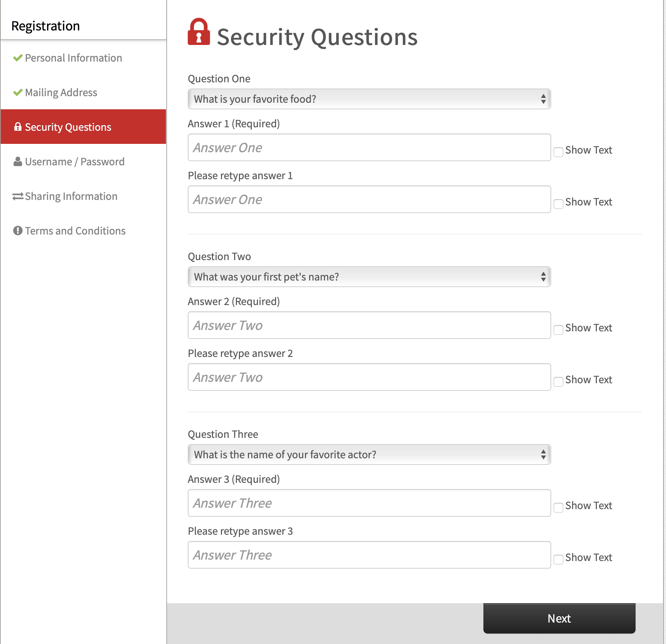This screenshot has height=644, width=666.
Task: Tick Show Text for retype answer 1
Action: [558, 204]
